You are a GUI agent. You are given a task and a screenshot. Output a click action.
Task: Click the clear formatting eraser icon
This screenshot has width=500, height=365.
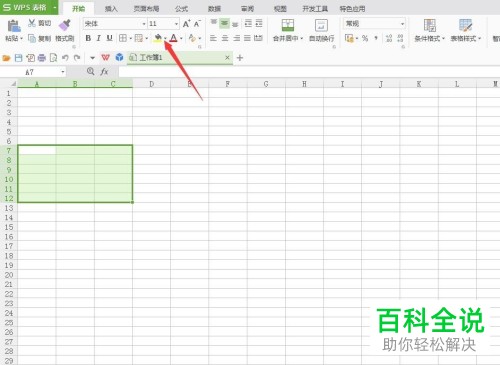[x=192, y=38]
